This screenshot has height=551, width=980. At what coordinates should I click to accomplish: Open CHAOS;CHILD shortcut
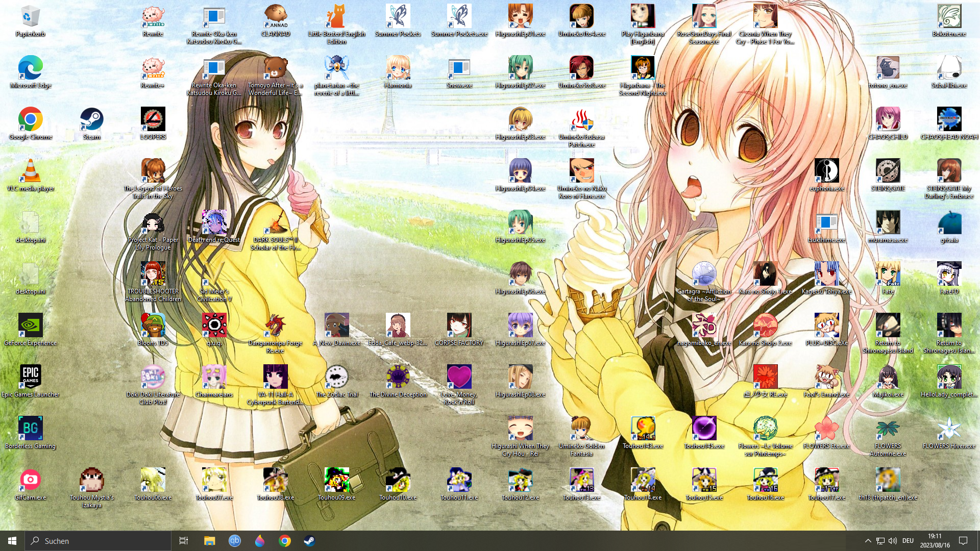tap(888, 123)
